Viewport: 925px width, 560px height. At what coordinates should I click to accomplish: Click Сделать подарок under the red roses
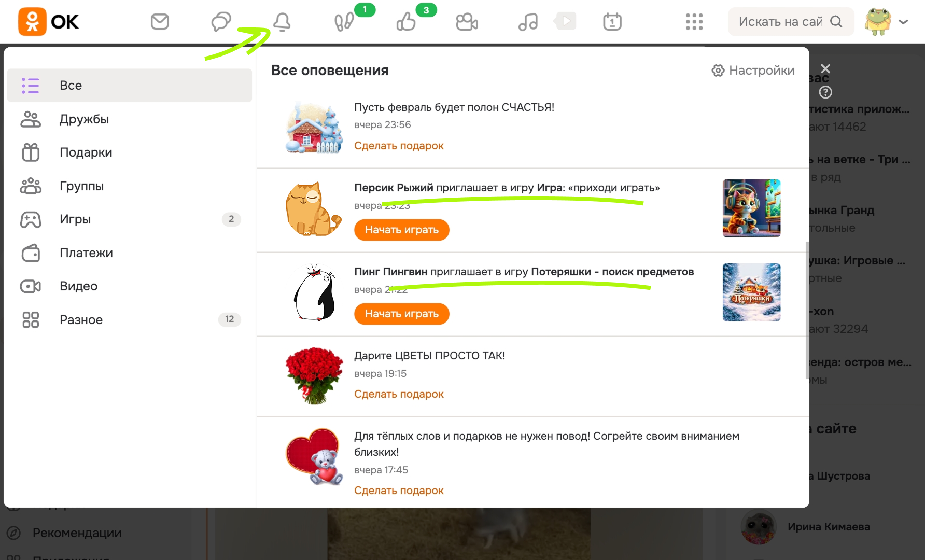click(x=399, y=394)
